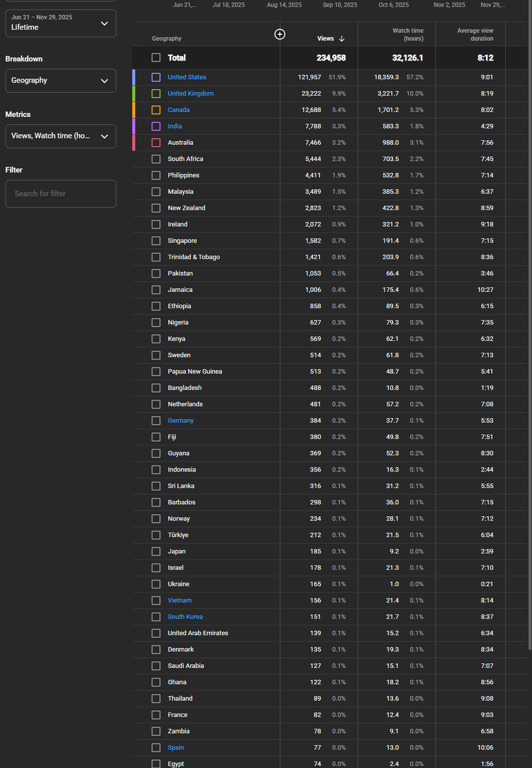The image size is (532, 768).
Task: Sort by Average view duration column
Action: pos(475,35)
